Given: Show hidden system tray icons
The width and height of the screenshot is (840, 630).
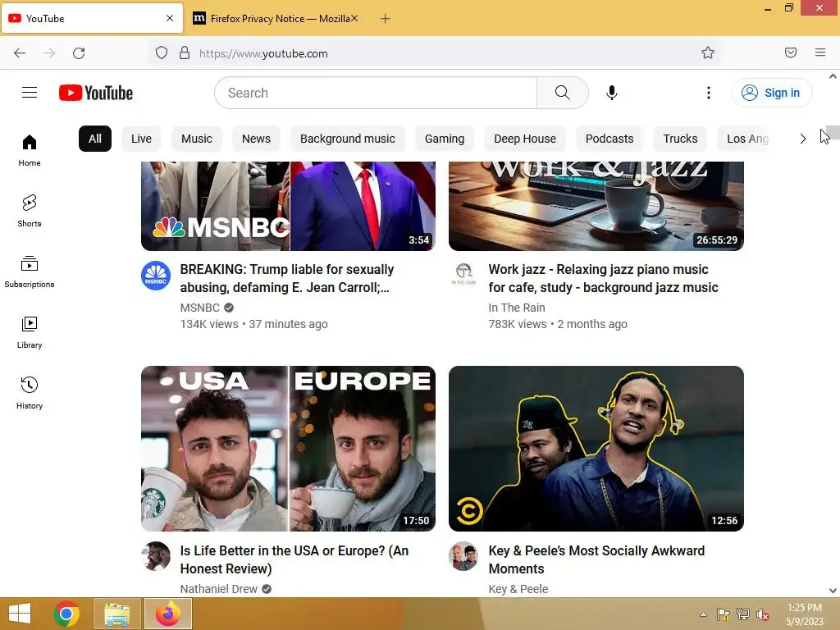Looking at the screenshot, I should coord(703,614).
